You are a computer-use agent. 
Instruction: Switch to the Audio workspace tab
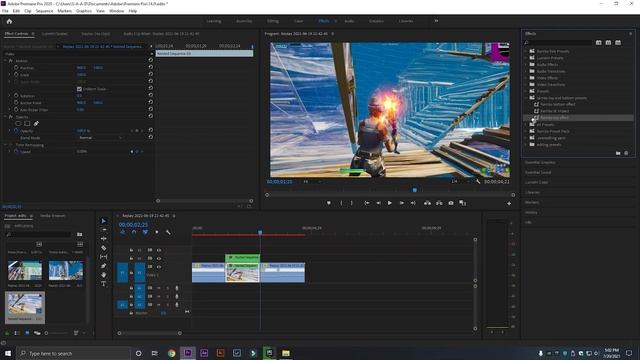[x=349, y=21]
